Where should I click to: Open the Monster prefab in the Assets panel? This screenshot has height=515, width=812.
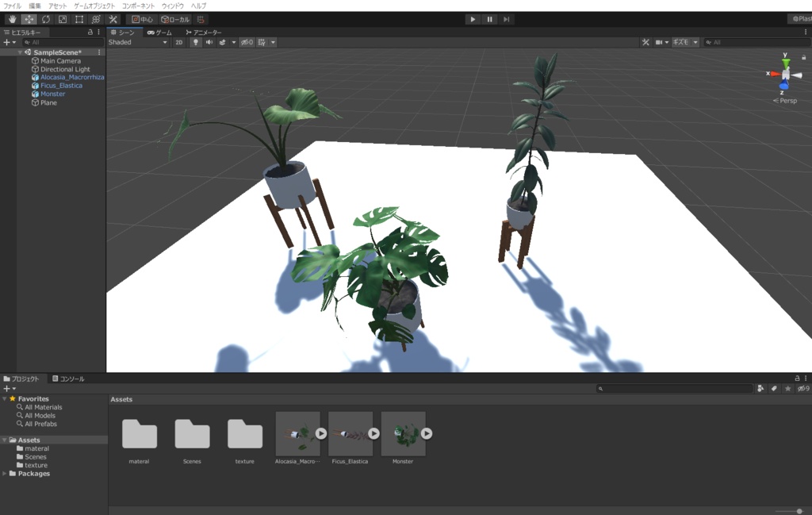(x=403, y=433)
